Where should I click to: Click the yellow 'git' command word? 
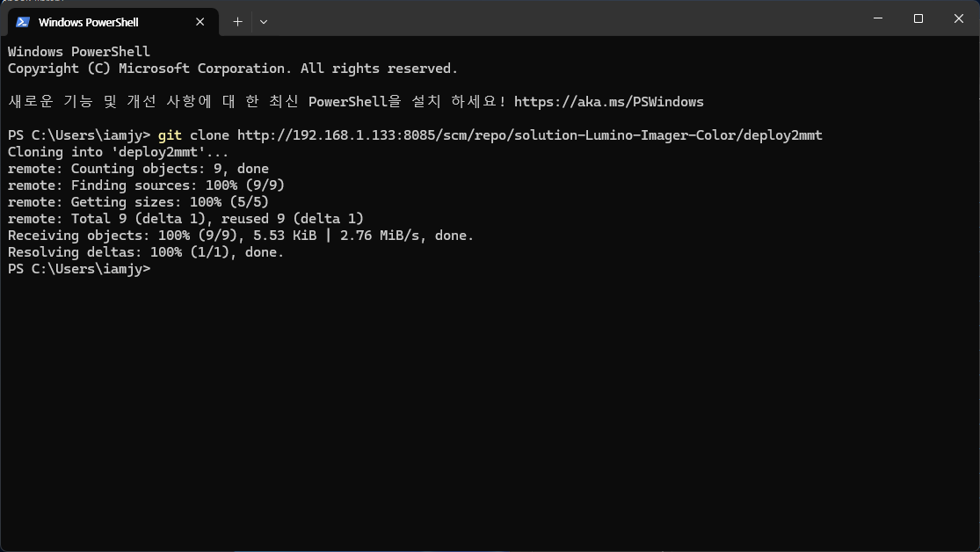tap(170, 135)
